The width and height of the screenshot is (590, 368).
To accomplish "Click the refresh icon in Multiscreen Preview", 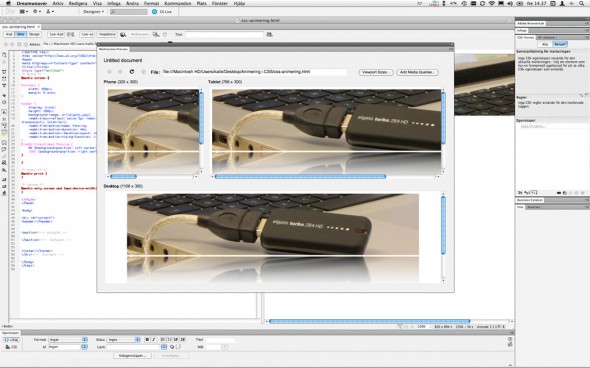I will click(132, 71).
